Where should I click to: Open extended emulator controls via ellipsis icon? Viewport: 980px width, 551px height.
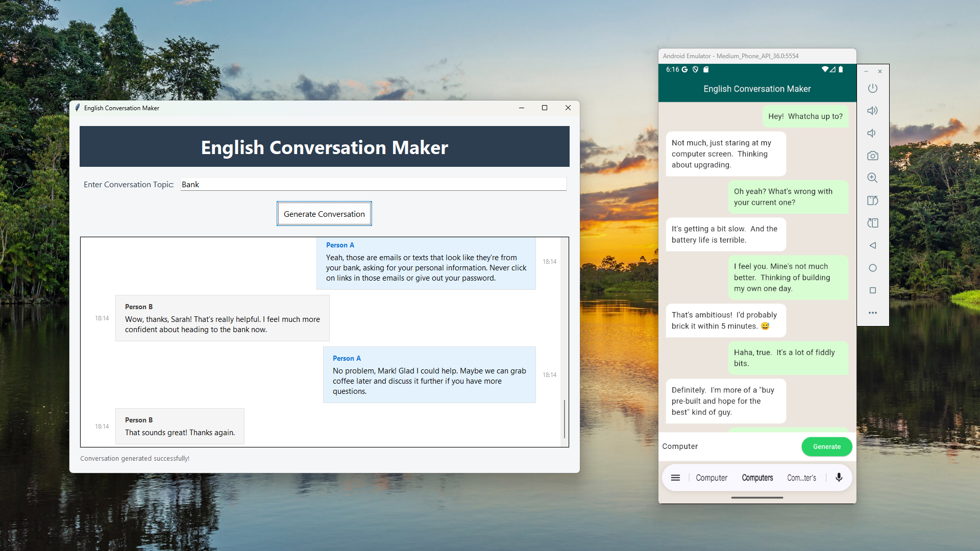coord(873,313)
